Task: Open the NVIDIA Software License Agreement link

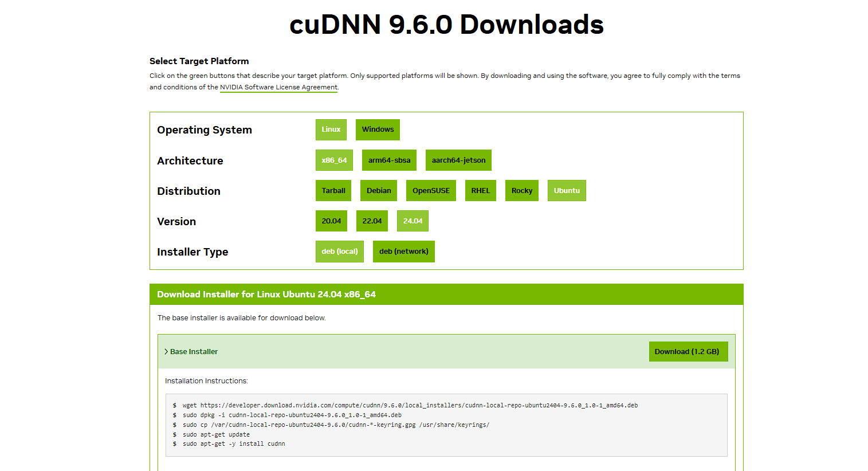Action: (278, 88)
